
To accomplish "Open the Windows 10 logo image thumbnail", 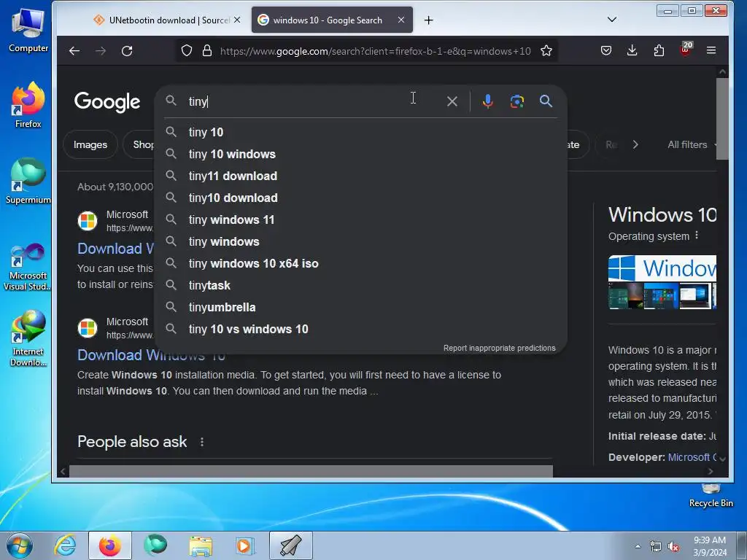I will (x=662, y=268).
